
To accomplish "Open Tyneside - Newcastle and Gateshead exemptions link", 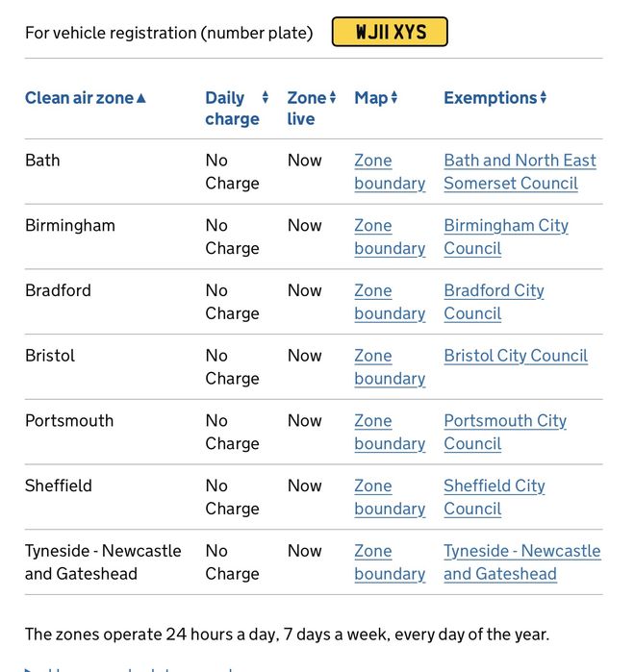I will coord(522,562).
